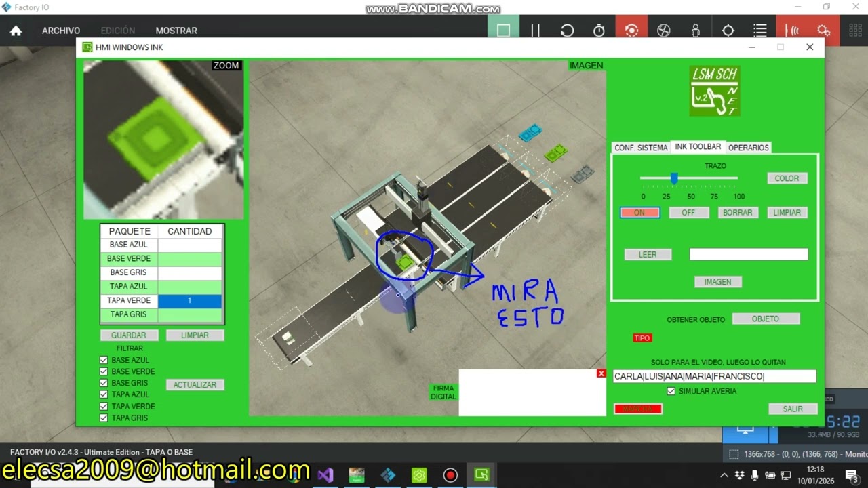Click the BORRAR button
This screenshot has width=868, height=488.
(737, 213)
